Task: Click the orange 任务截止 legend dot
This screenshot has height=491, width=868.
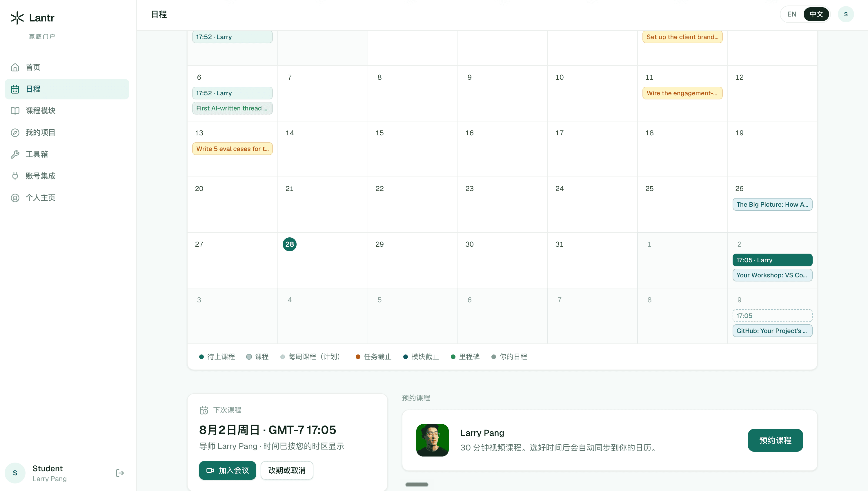Action: tap(358, 357)
